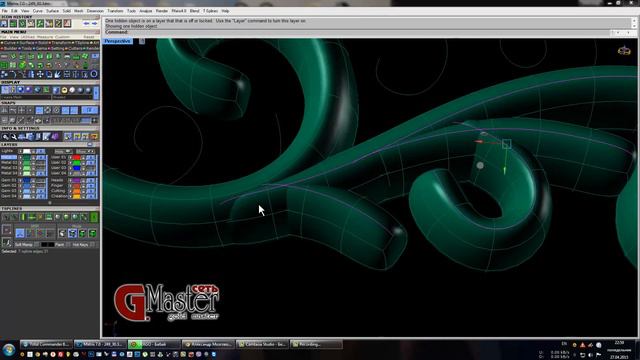Select the Metal 01 layer name
Viewport: 640px width, 360px height.
9,157
